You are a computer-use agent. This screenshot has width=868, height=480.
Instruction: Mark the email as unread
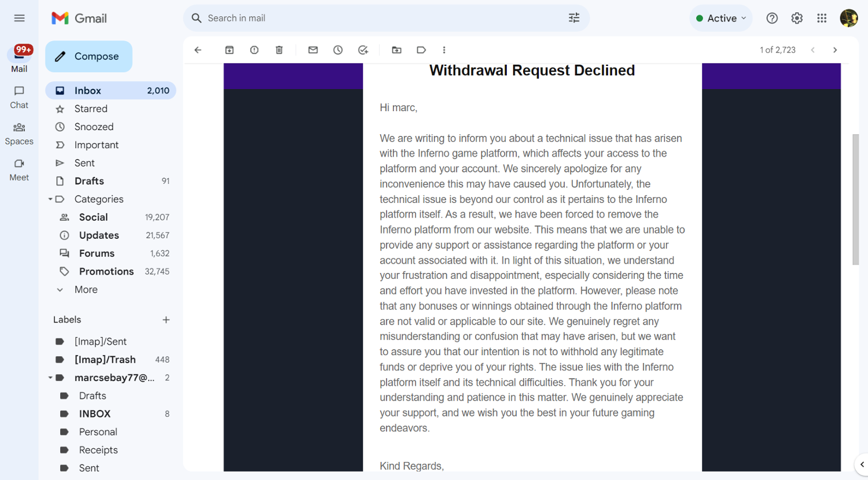313,50
